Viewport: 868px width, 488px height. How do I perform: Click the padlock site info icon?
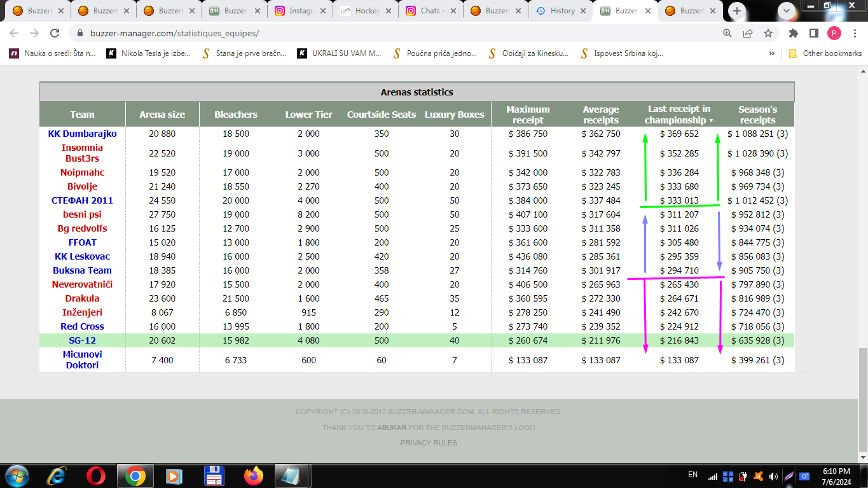click(x=80, y=33)
